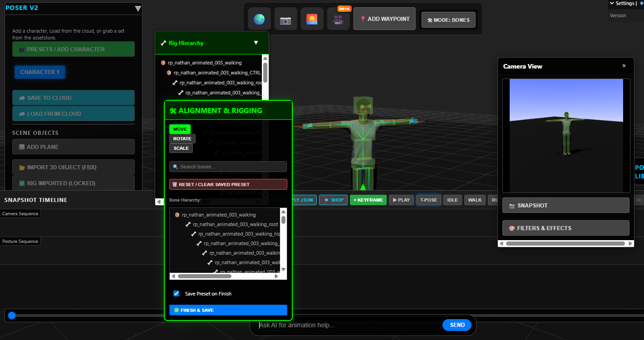Open Filters & Effects in Camera View
Image resolution: width=644 pixels, height=340 pixels.
click(565, 228)
